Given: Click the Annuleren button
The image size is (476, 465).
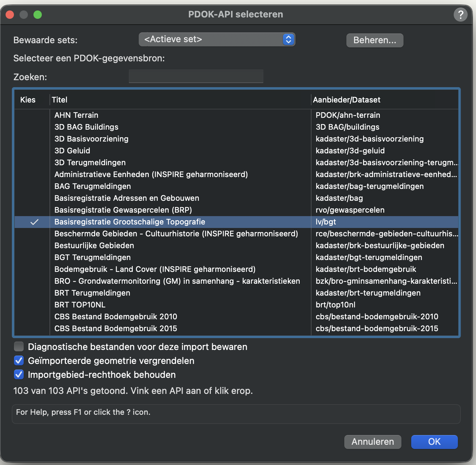Looking at the screenshot, I should (373, 442).
